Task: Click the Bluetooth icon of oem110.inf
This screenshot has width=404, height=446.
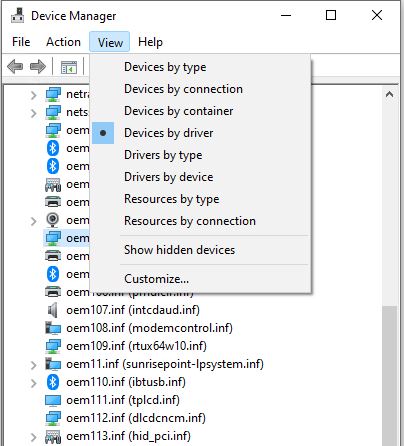Action: (53, 382)
